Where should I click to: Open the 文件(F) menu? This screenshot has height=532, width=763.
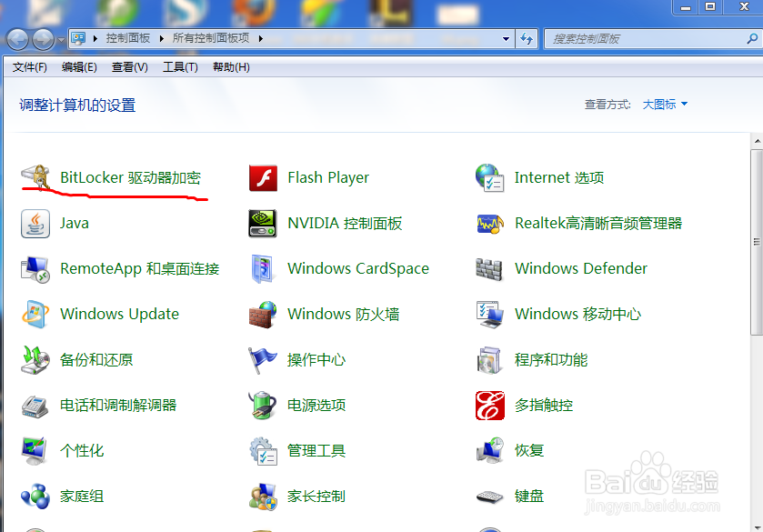[x=30, y=67]
